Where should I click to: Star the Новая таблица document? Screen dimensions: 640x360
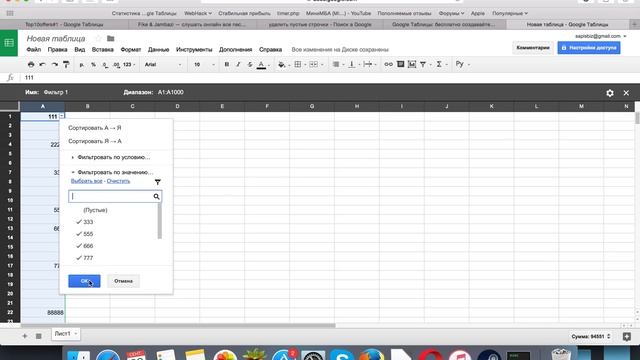coord(98,38)
